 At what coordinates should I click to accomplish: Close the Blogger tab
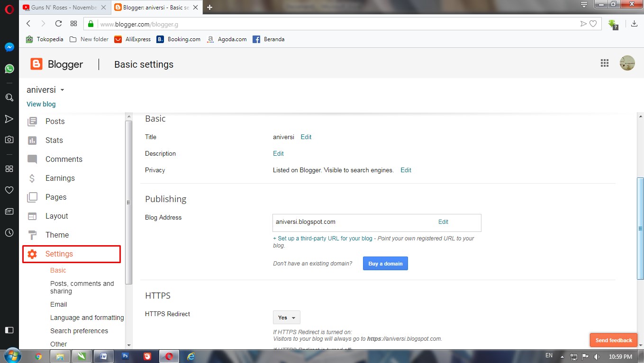[195, 8]
